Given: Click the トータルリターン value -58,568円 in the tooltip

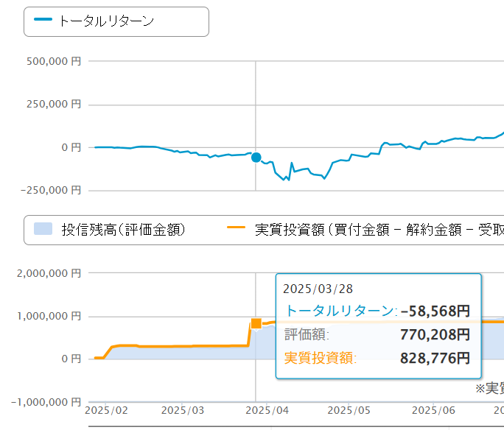Looking at the screenshot, I should point(435,311).
